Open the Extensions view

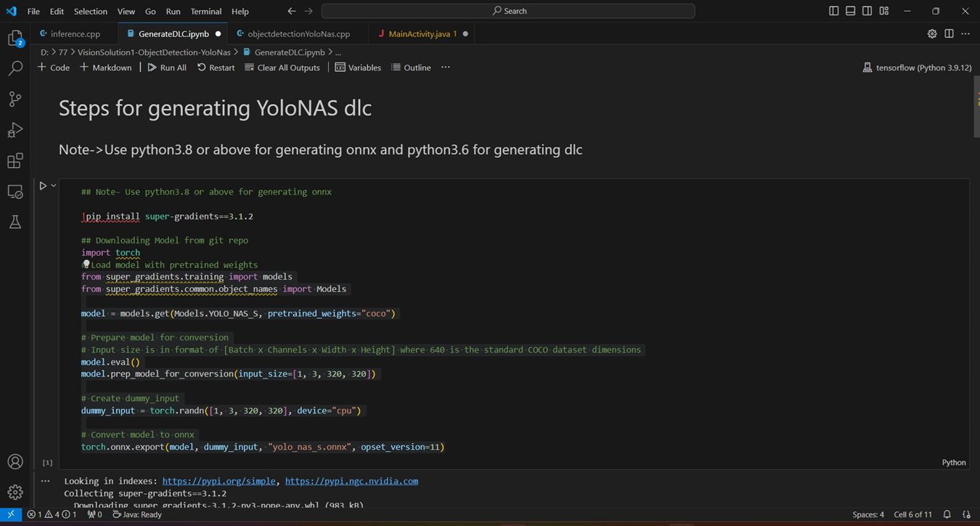click(15, 160)
